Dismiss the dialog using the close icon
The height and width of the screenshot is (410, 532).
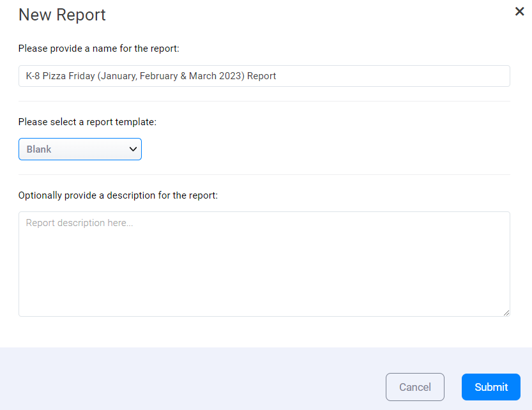(519, 11)
